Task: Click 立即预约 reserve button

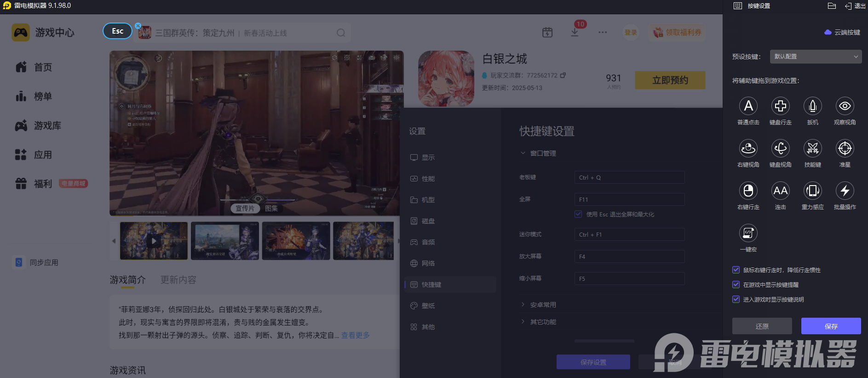Action: tap(670, 80)
